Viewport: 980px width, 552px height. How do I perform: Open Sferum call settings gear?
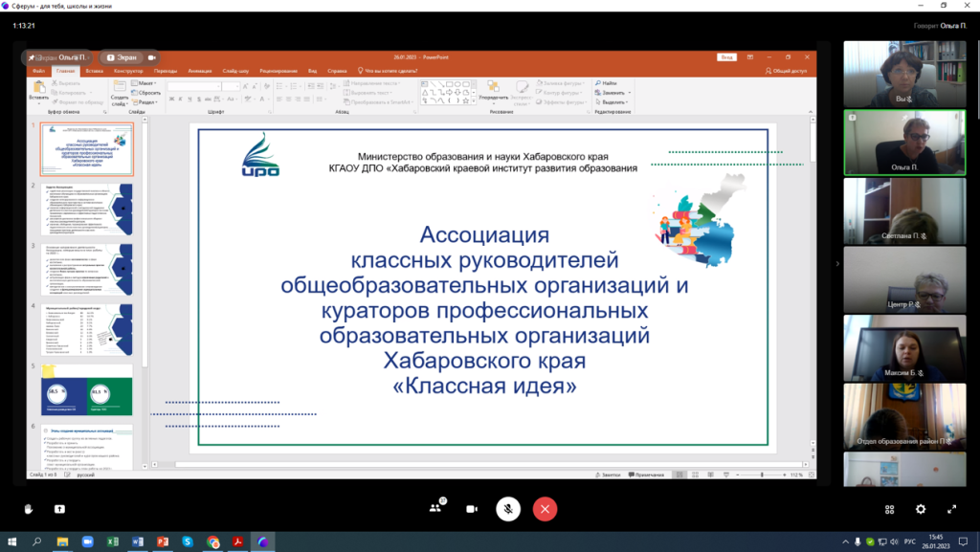click(x=921, y=510)
